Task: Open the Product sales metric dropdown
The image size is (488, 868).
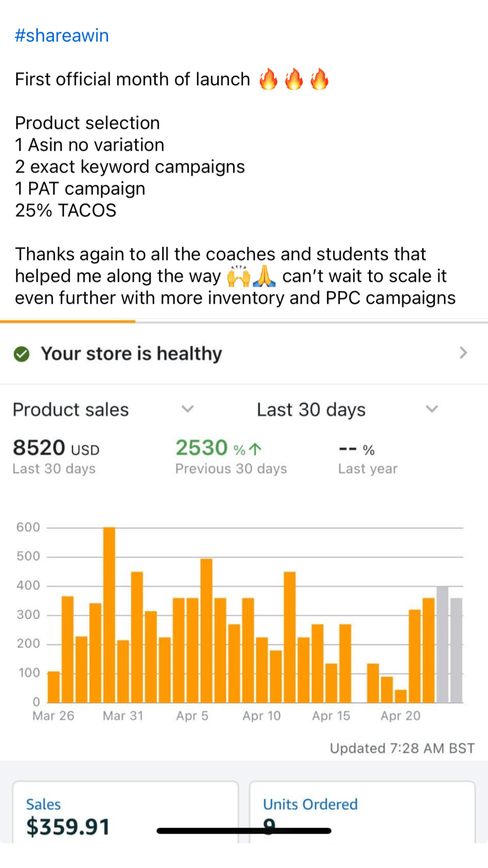Action: tap(188, 409)
